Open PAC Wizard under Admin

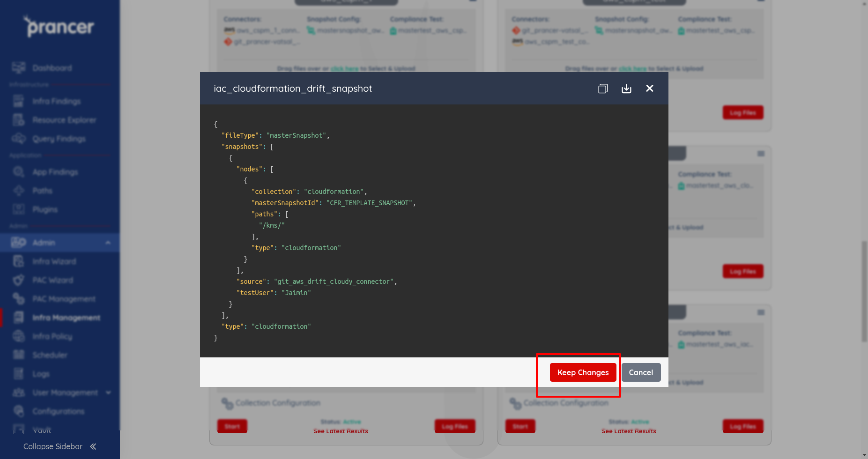(53, 280)
